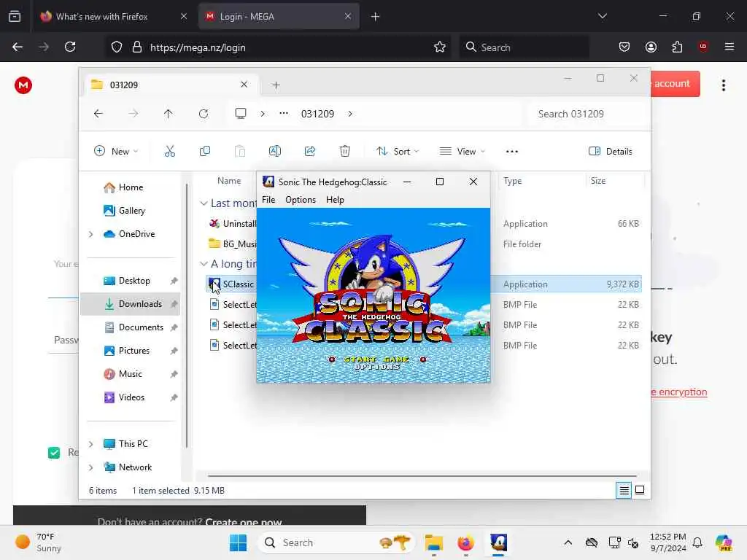Switch to details list view in status bar
Image resolution: width=747 pixels, height=560 pixels.
(624, 490)
